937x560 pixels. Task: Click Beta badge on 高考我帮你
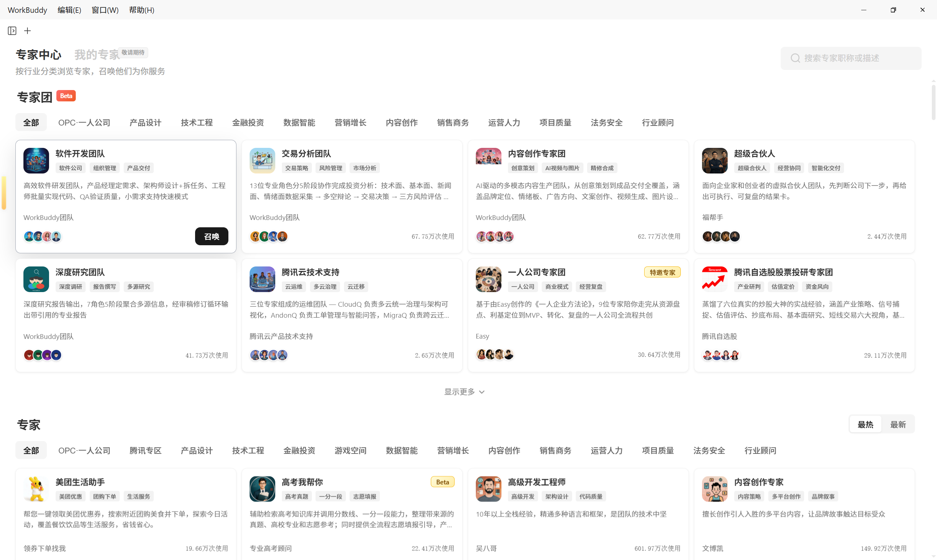click(x=443, y=482)
